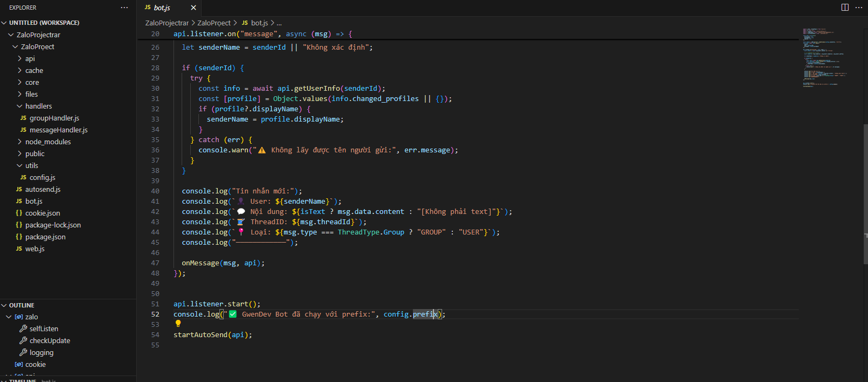Click the JS icon beside messageHandler.js
This screenshot has width=868, height=382.
[23, 130]
